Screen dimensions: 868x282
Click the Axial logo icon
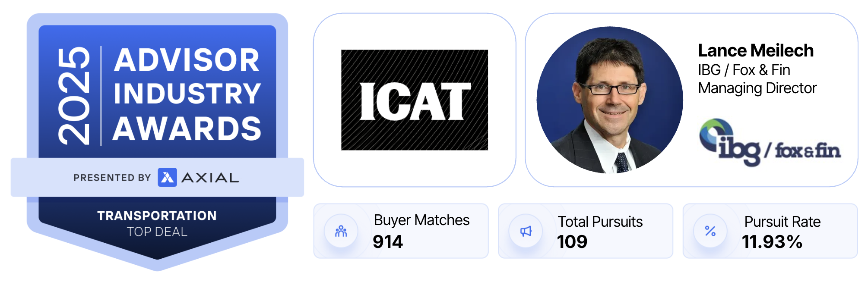167,177
